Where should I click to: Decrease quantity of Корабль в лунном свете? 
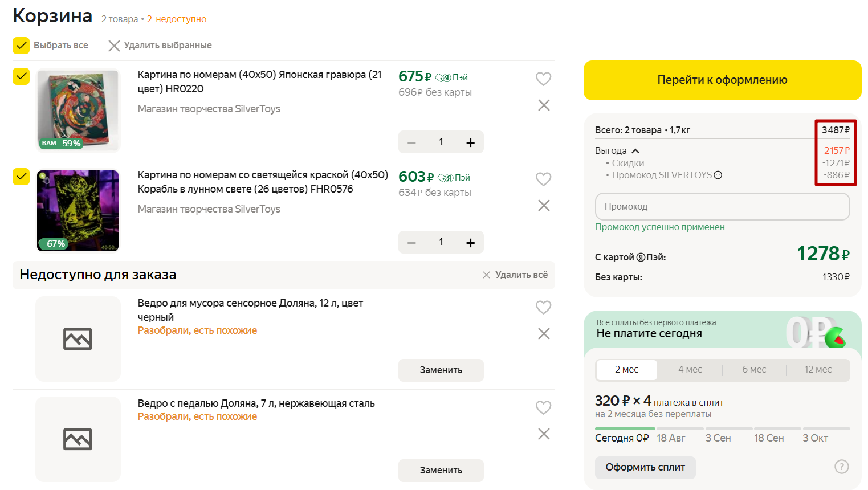(411, 243)
